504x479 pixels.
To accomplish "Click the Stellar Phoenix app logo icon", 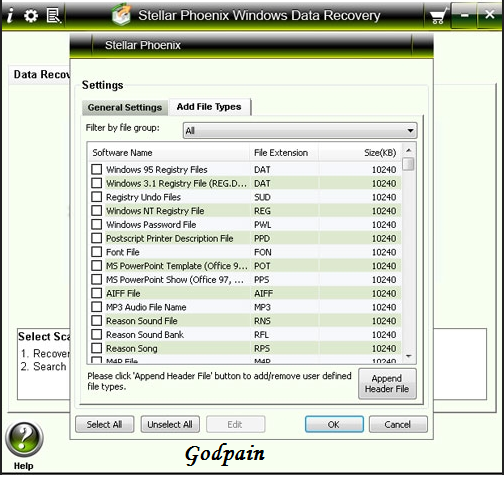I will tap(122, 14).
